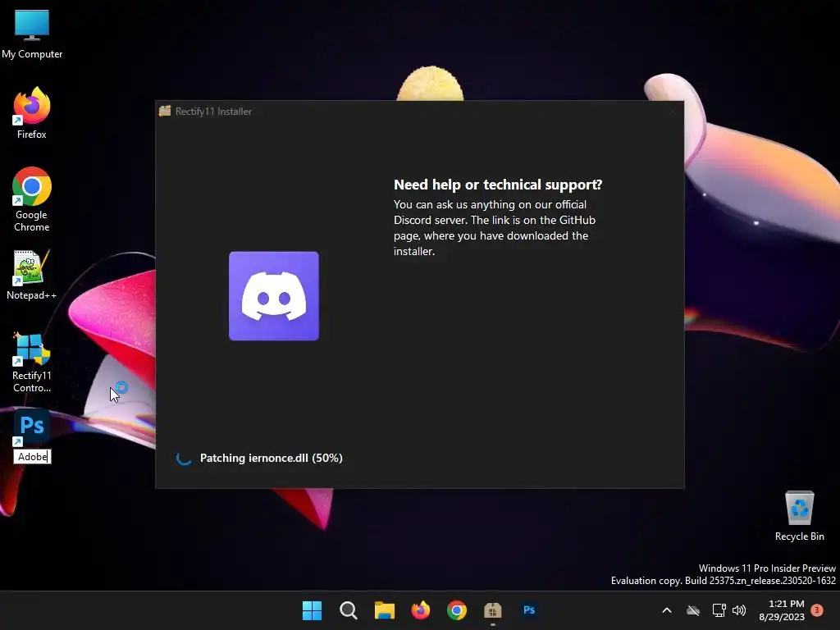Open File Explorer from the taskbar
This screenshot has width=840, height=630.
pyautogui.click(x=384, y=610)
